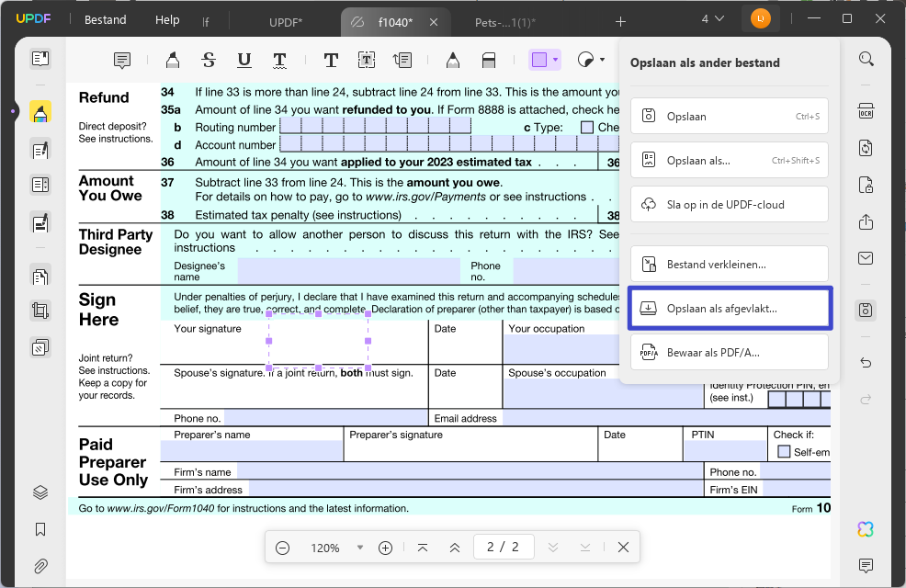Viewport: 906px width, 588px height.
Task: Open the Convert PDF tool
Action: 866,148
